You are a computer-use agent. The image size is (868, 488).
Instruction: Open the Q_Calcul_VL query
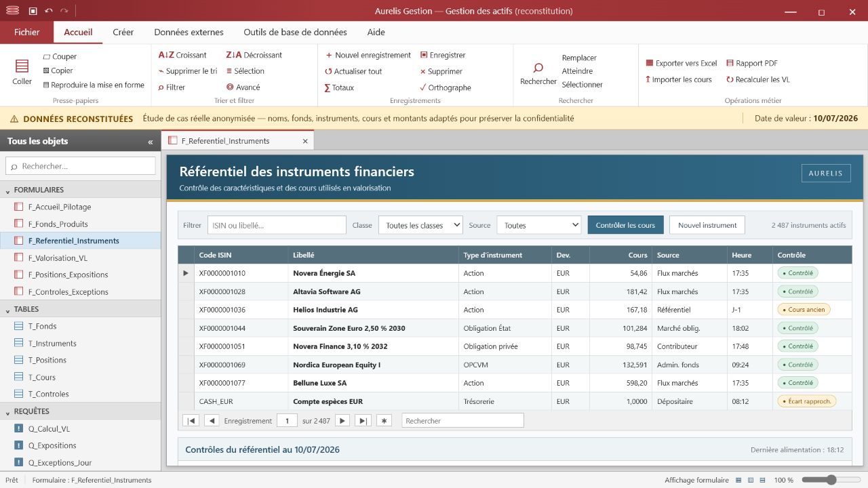tap(81, 428)
